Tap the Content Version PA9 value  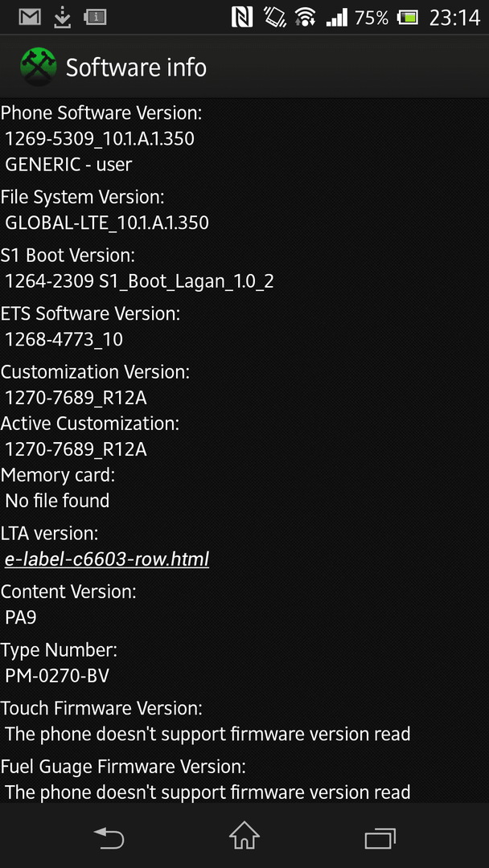click(20, 617)
